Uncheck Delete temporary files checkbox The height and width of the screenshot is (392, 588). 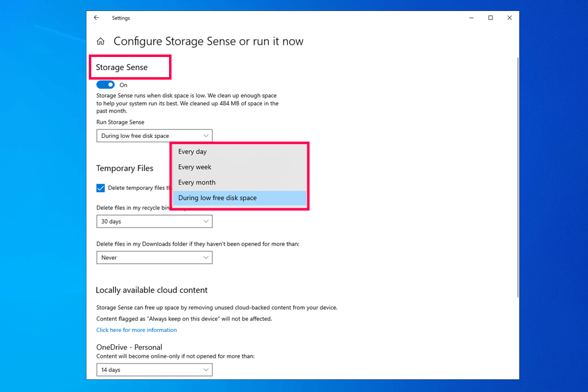[100, 188]
